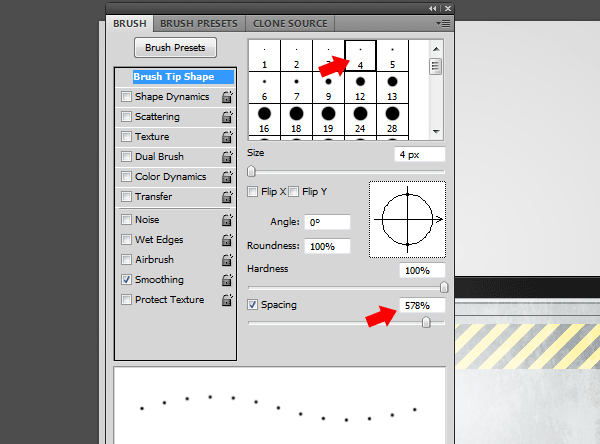
Task: Turn on the Transfer checkbox
Action: pyautogui.click(x=126, y=196)
